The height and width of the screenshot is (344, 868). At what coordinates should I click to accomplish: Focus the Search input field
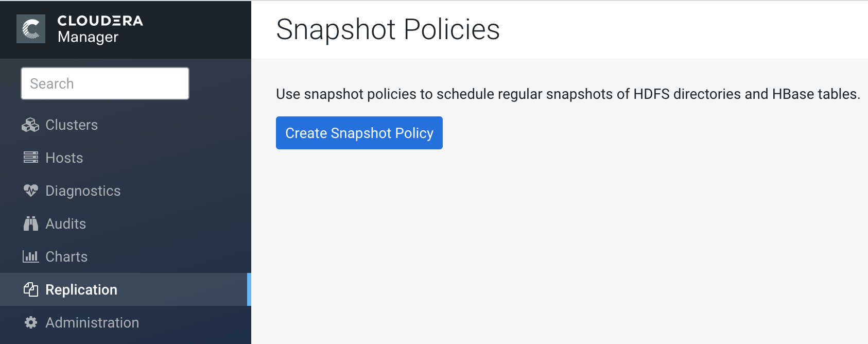click(105, 83)
